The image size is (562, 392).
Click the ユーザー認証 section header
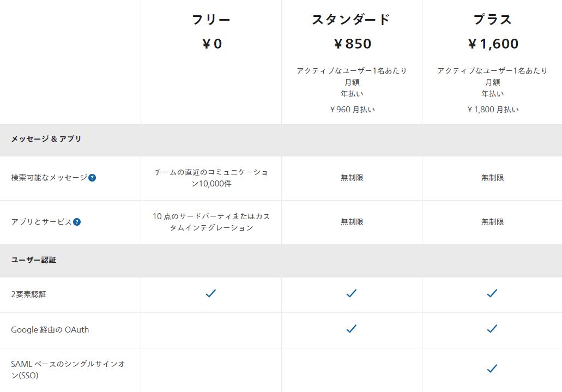click(34, 260)
